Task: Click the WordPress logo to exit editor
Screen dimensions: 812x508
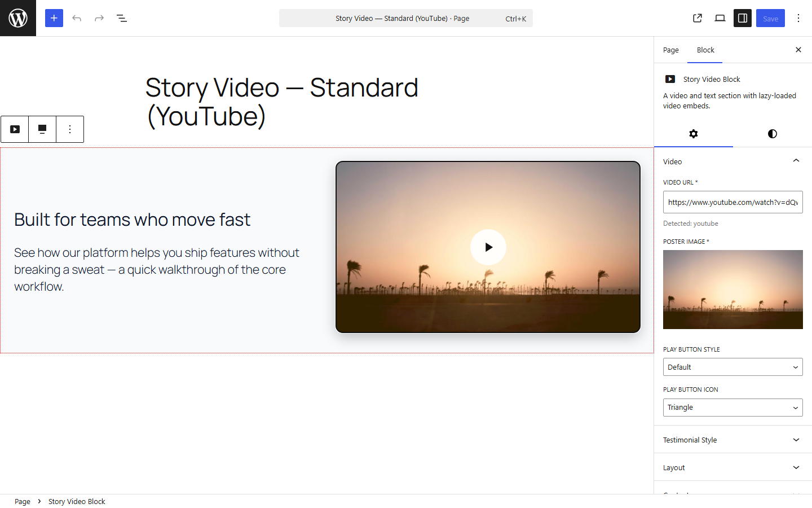Action: click(18, 18)
